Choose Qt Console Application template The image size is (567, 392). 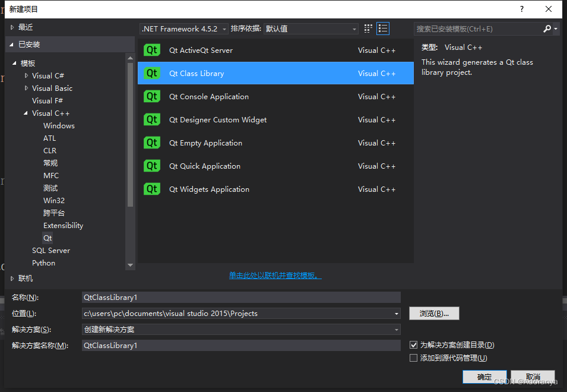pos(275,96)
